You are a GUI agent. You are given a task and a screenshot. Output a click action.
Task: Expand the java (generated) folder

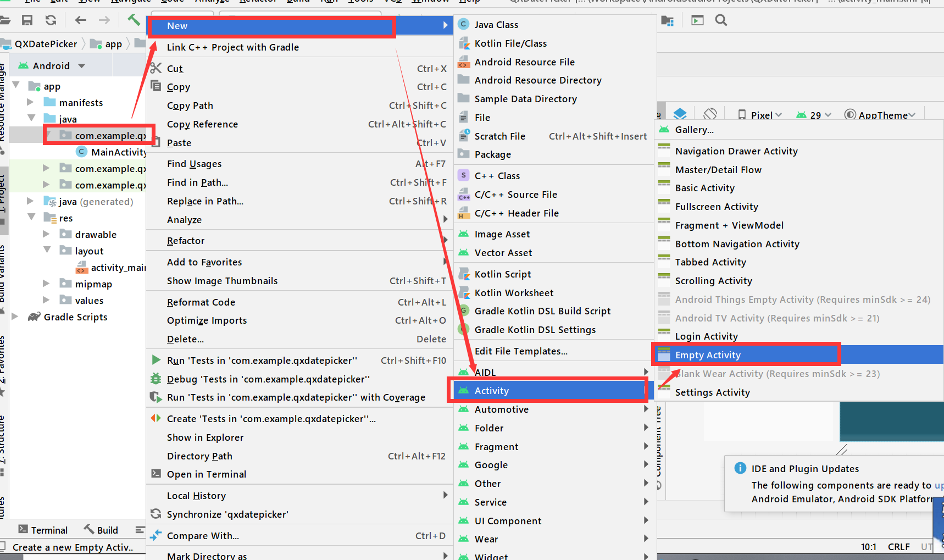click(x=31, y=201)
